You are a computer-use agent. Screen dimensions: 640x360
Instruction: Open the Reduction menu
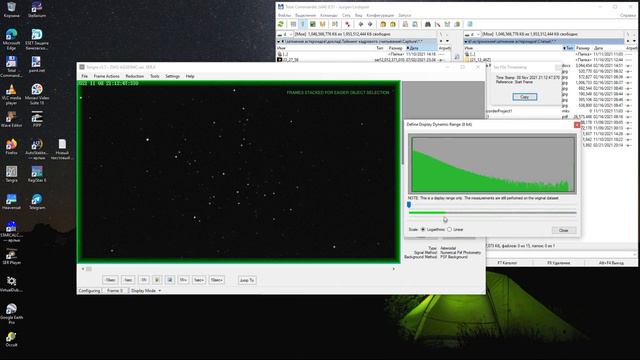click(134, 76)
